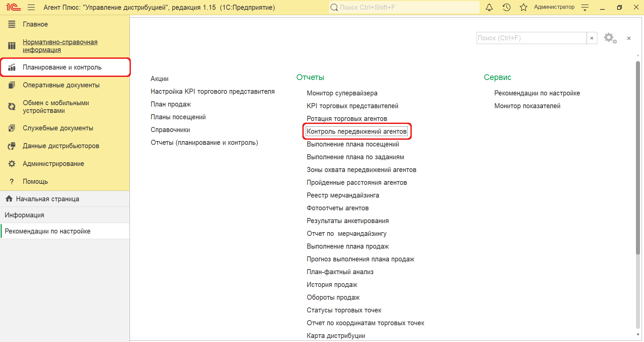Viewport: 644px width, 342px height.
Task: Open Выполнение плана по заданиям report
Action: point(355,157)
